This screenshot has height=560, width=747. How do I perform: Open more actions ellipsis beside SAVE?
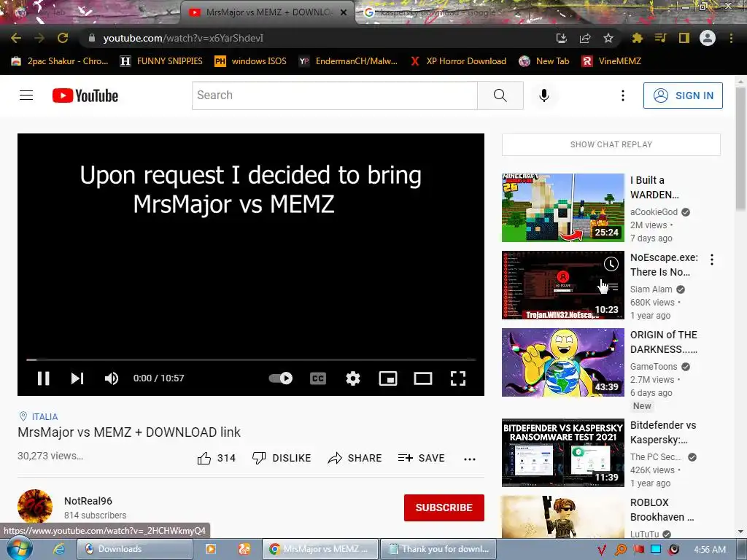point(470,459)
